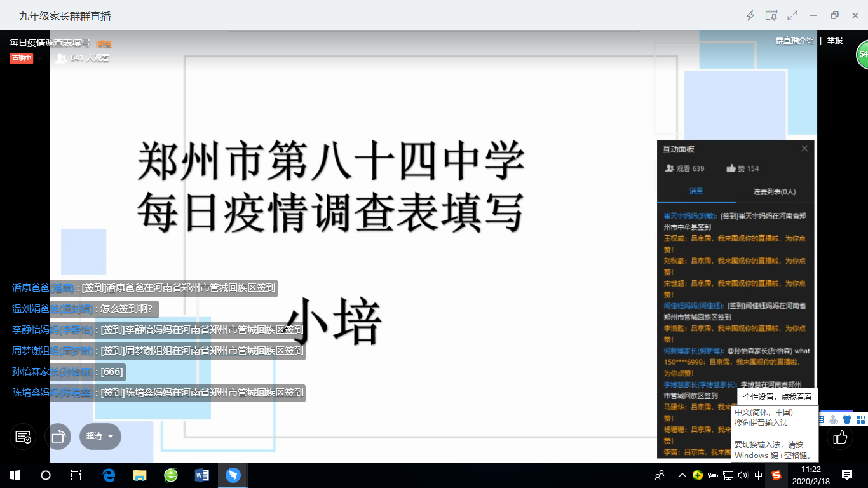The image size is (868, 488).
Task: Open the sign-in checklist icon
Action: click(x=23, y=437)
